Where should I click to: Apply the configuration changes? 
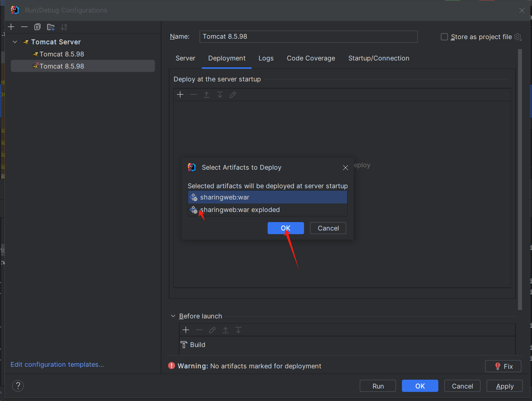tap(505, 386)
